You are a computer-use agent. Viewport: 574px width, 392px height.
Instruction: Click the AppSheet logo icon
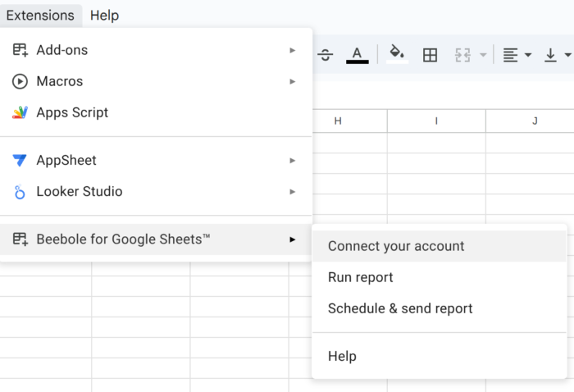20,160
